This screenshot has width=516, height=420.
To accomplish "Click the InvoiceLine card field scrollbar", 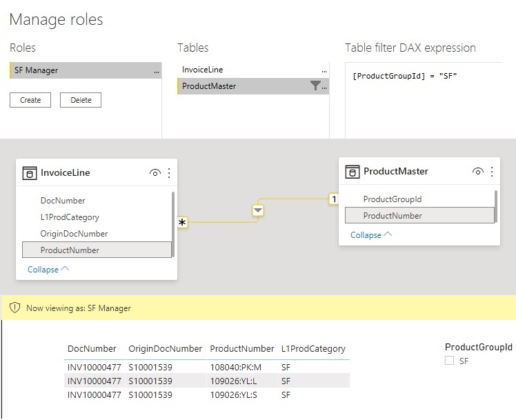I will [x=173, y=224].
